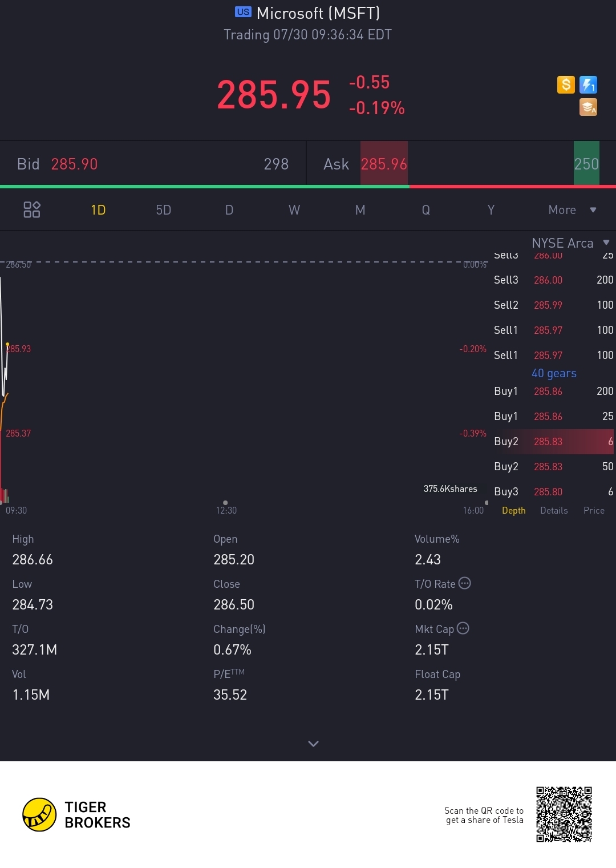Tap the yellow dollar sign icon
Screen dimensions: 616x868
[566, 85]
